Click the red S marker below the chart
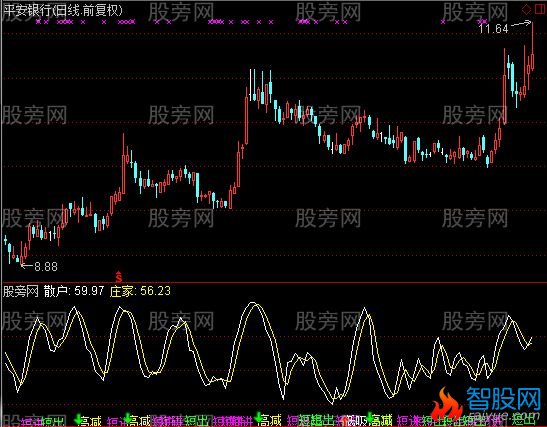The image size is (547, 427). coord(119,276)
